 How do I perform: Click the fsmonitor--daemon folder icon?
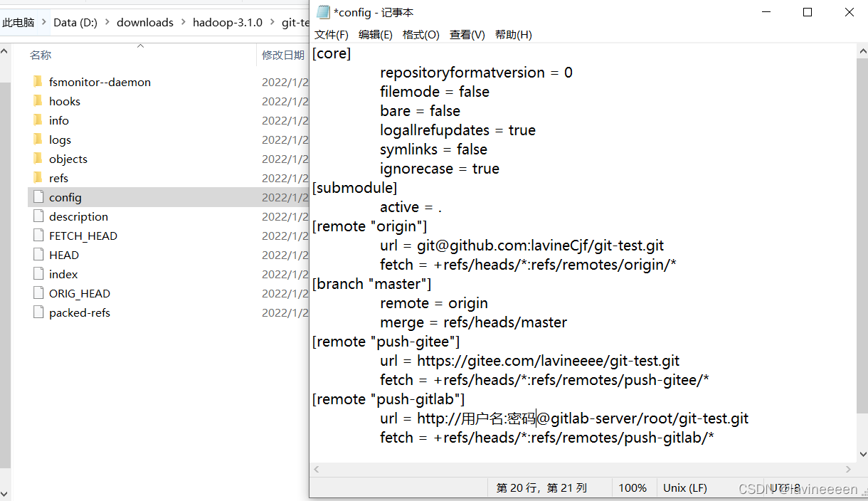click(x=38, y=82)
